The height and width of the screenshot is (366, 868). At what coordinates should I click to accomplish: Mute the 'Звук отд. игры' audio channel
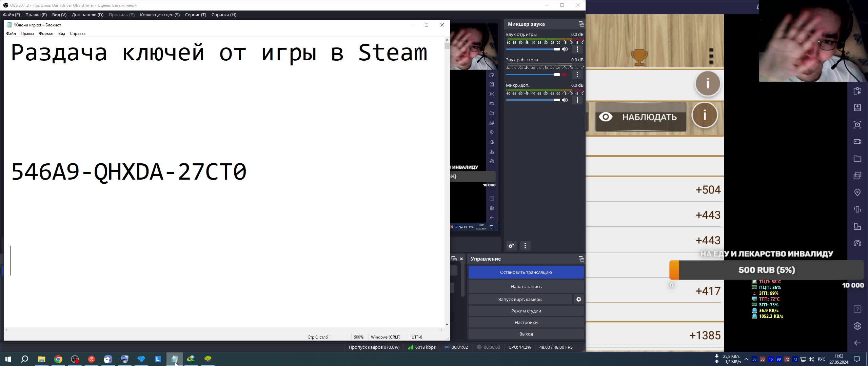[565, 49]
